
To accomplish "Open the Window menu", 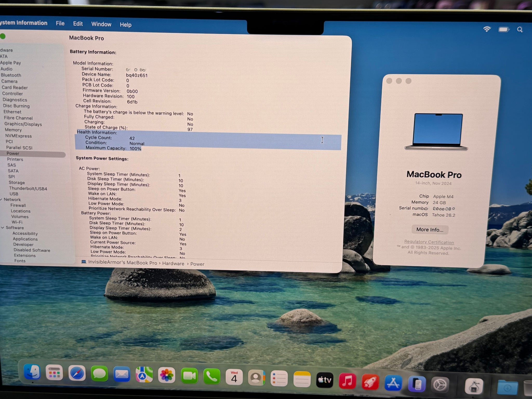I will [101, 24].
